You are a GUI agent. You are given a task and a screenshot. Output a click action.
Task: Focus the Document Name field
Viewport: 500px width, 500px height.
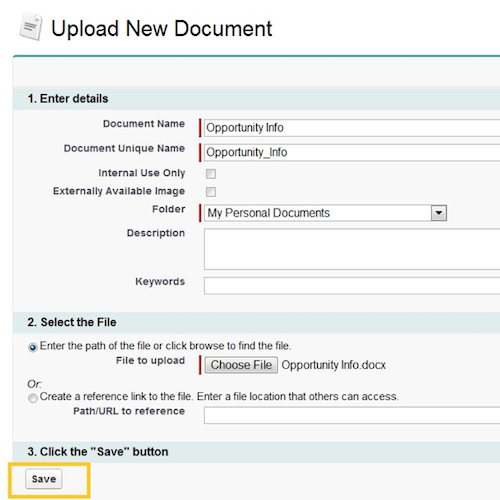click(x=352, y=128)
